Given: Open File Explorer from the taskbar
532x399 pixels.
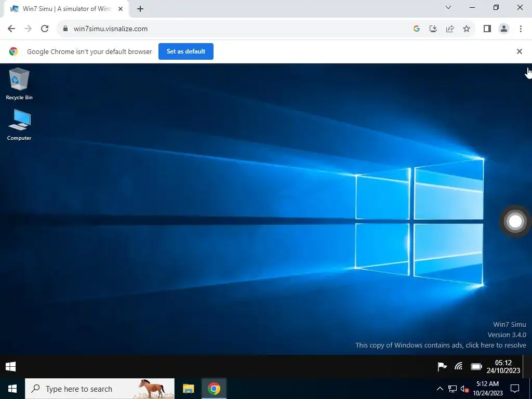Looking at the screenshot, I should 188,389.
